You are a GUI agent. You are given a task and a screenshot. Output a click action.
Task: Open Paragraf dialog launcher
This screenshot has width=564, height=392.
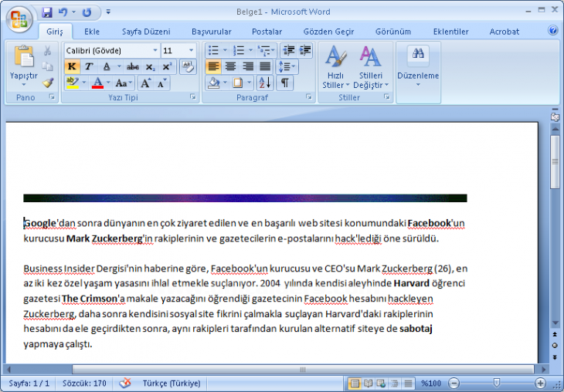coord(308,96)
